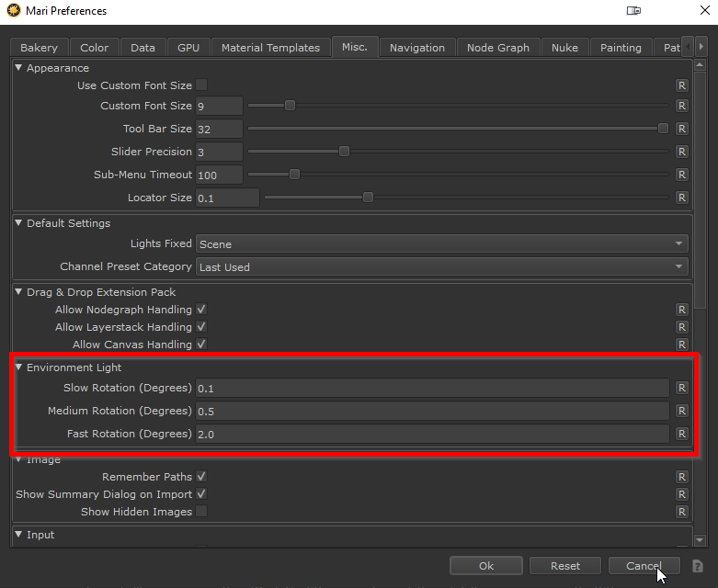Click the R icon beside Slow Rotation
This screenshot has height=588, width=718.
681,388
